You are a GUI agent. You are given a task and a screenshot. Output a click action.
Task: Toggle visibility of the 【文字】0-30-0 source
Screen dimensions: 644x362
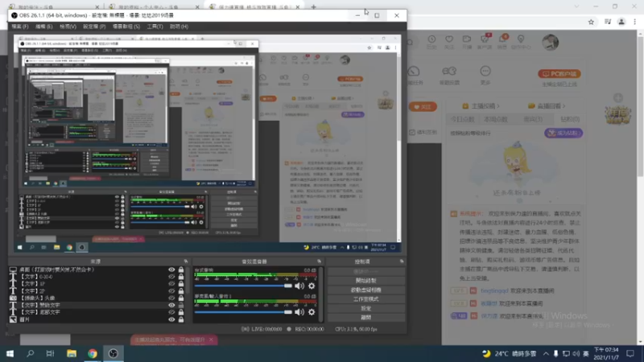(171, 277)
